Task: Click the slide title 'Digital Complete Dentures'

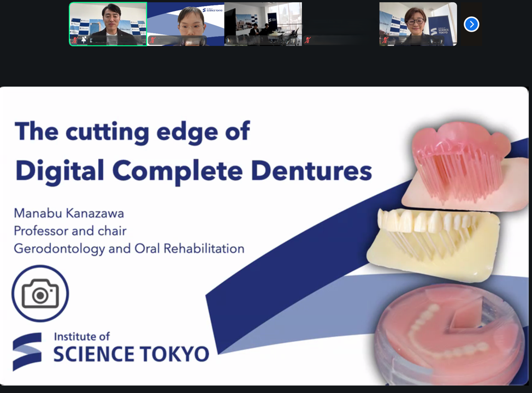Action: click(x=193, y=171)
